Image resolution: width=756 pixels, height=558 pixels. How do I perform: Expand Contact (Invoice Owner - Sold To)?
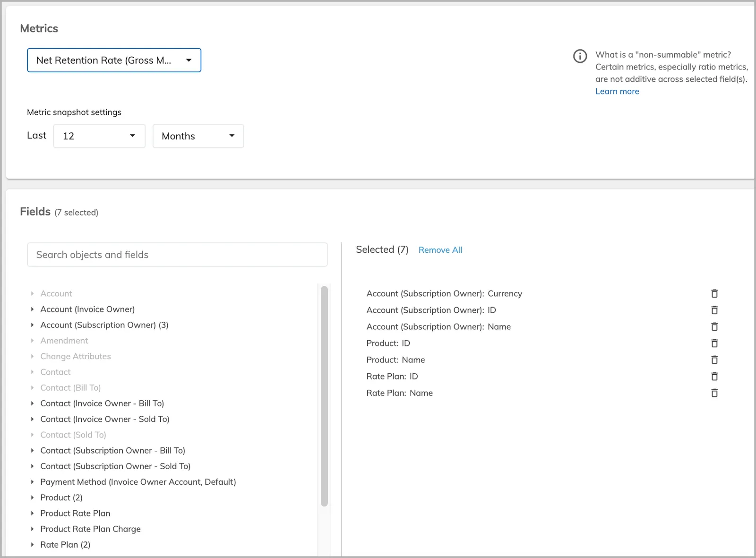coord(32,419)
